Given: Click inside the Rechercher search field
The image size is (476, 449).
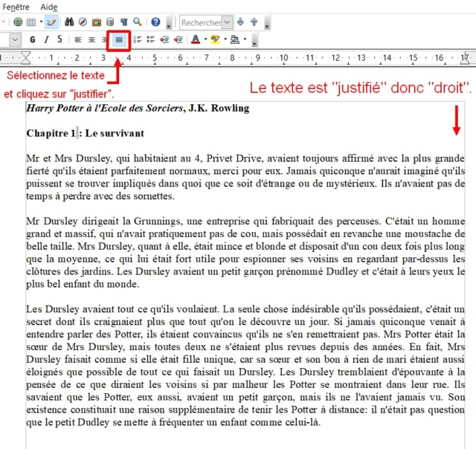Looking at the screenshot, I should point(201,22).
